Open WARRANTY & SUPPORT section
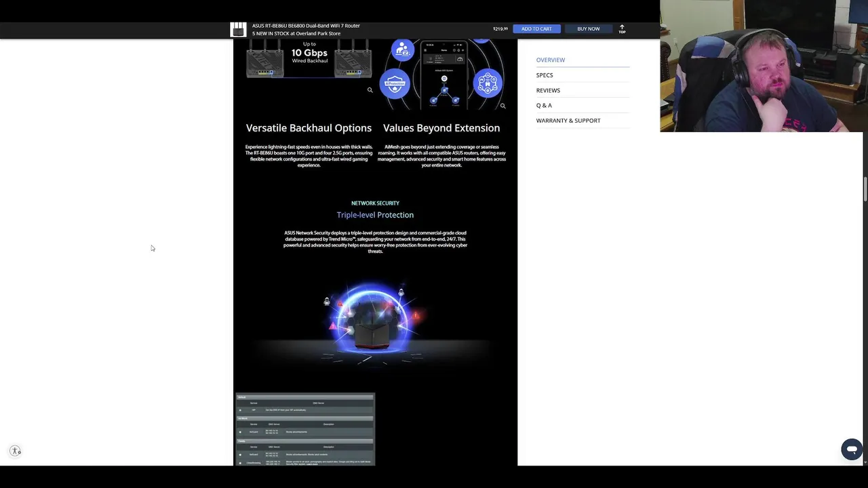 568,121
